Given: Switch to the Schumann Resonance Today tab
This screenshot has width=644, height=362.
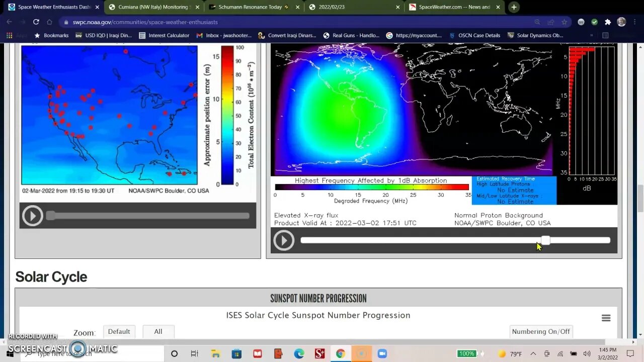Looking at the screenshot, I should click(x=254, y=7).
